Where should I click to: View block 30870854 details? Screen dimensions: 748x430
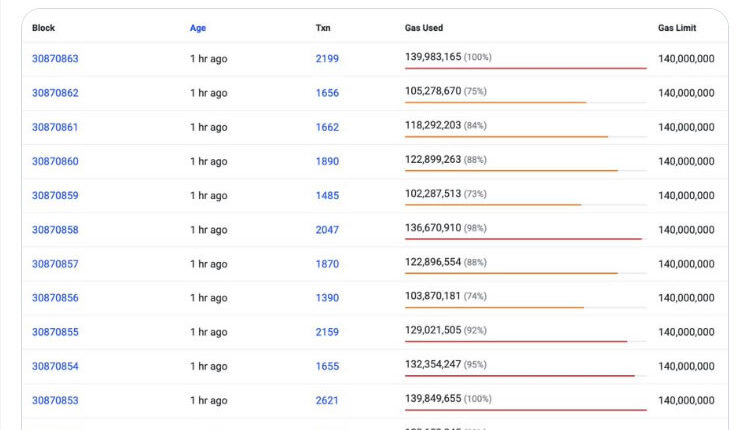pos(55,366)
